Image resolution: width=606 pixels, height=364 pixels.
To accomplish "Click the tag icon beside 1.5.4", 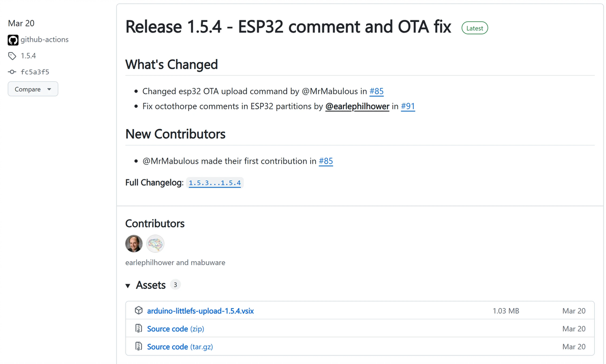I will point(12,56).
